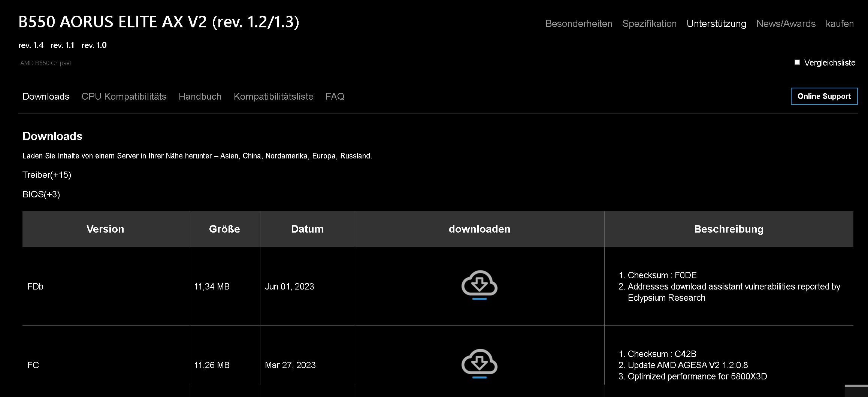
Task: Expand the BIOS(+3) section
Action: tap(41, 194)
